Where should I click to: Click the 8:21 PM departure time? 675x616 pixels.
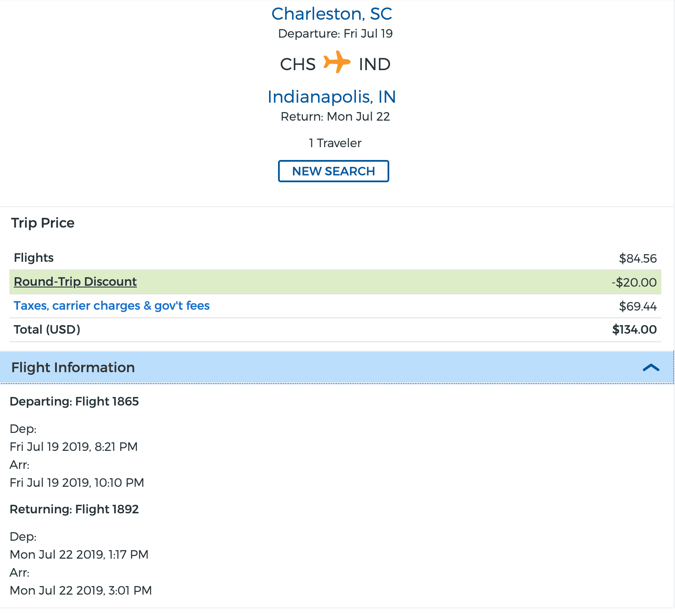coord(116,447)
